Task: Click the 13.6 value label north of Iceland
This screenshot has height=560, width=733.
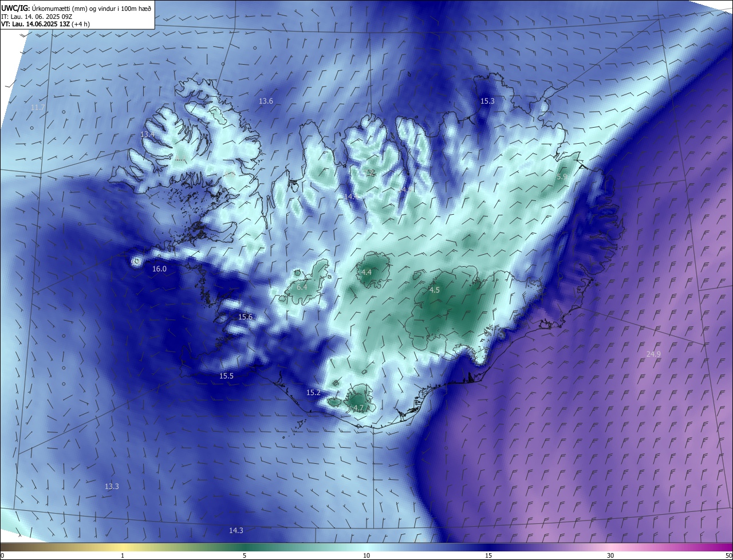Action: [266, 101]
